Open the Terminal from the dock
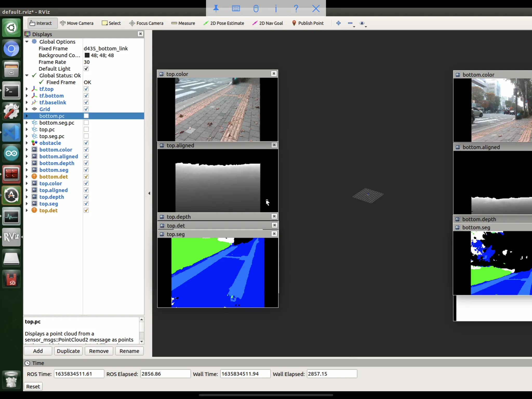 [11, 91]
